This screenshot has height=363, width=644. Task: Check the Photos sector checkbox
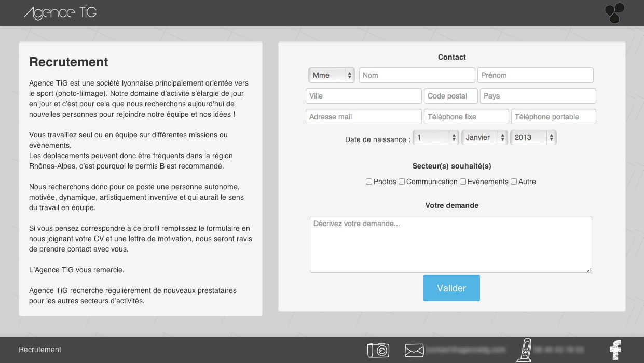point(369,181)
